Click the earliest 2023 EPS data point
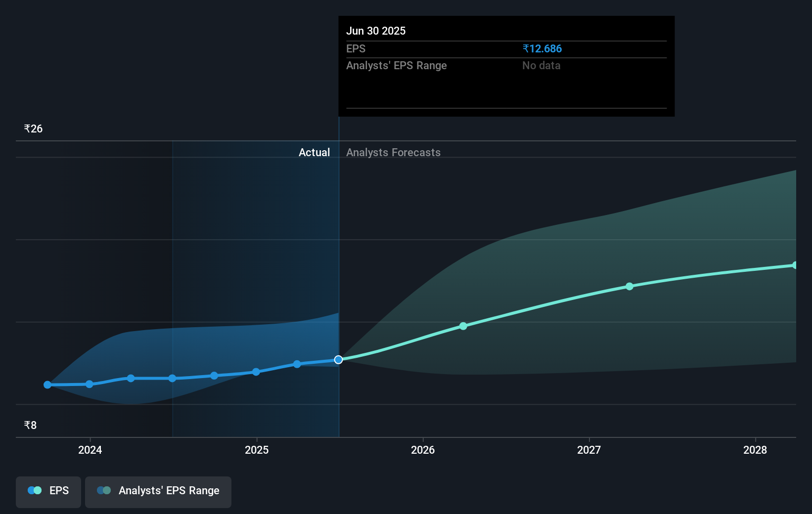Viewport: 812px width, 514px height. click(x=47, y=385)
